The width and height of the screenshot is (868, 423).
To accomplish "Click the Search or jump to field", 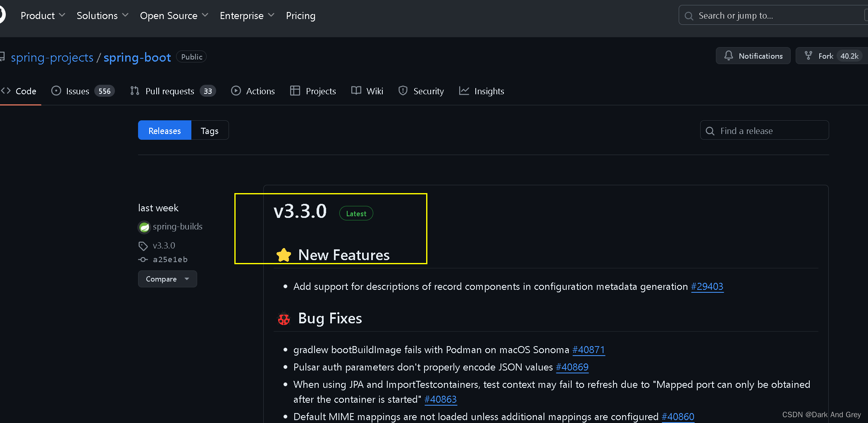I will (x=773, y=16).
